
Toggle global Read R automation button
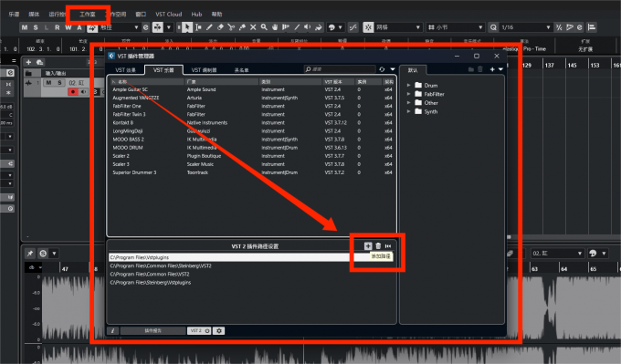[58, 27]
